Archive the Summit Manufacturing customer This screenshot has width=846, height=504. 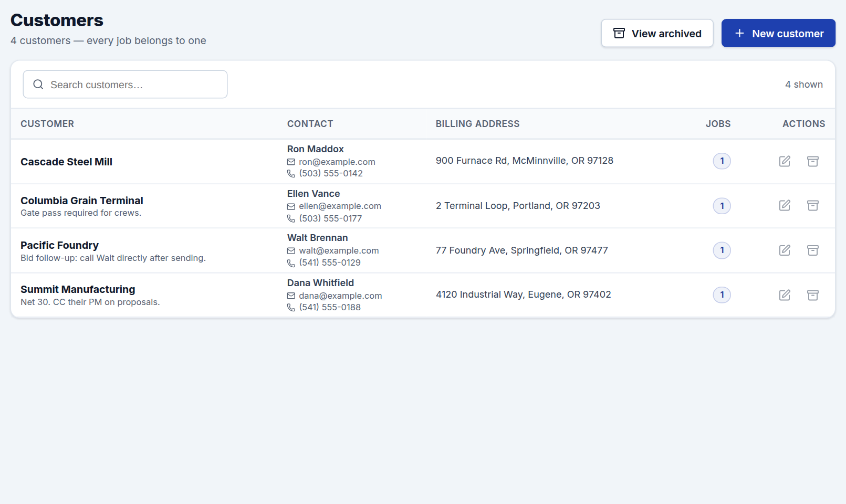coord(813,295)
